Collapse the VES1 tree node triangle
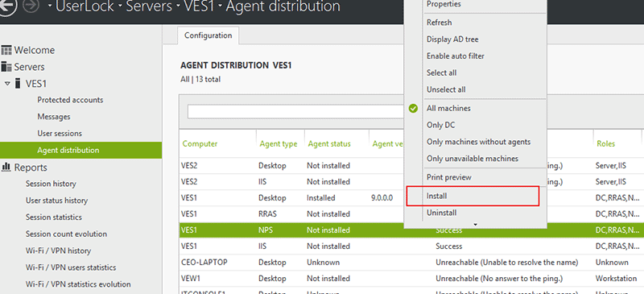The height and width of the screenshot is (294, 644). 7,84
